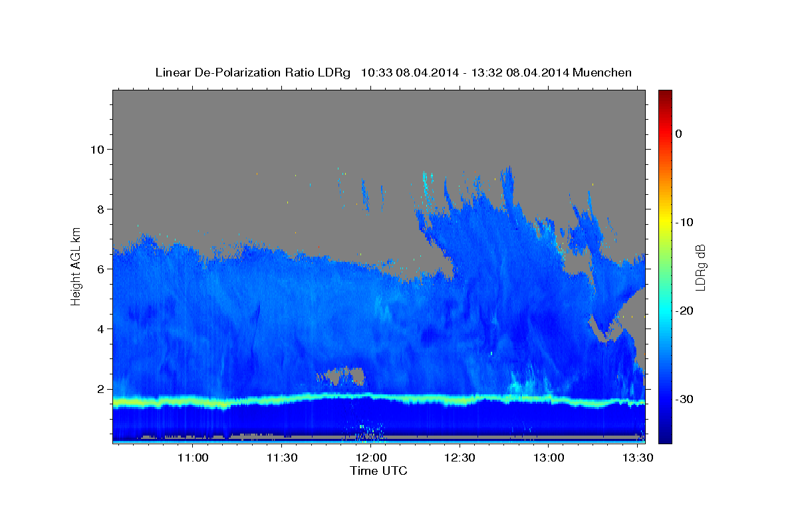Click the 'LDRg dB' colorbar label
The width and height of the screenshot is (798, 532).
(x=700, y=267)
